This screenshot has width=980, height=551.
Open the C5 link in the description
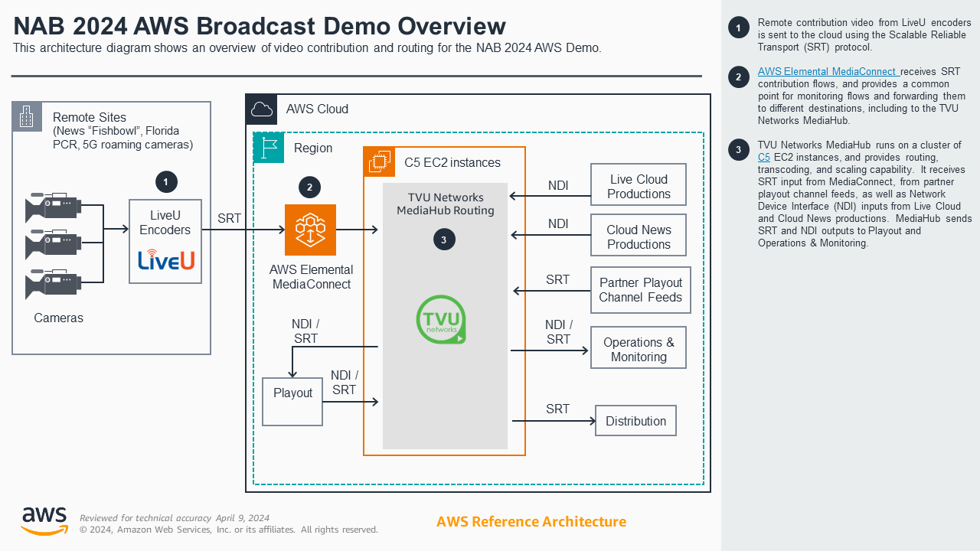764,157
